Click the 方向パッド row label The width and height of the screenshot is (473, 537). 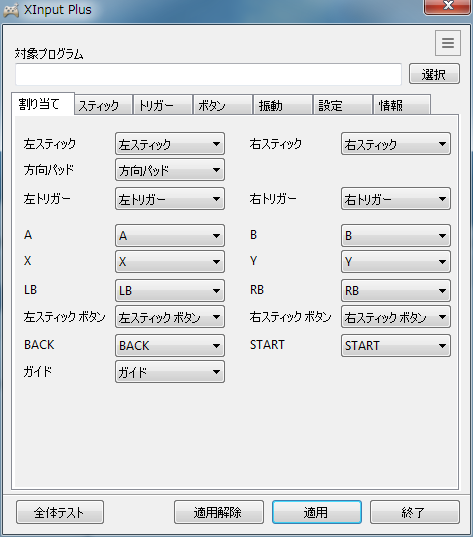(x=49, y=170)
